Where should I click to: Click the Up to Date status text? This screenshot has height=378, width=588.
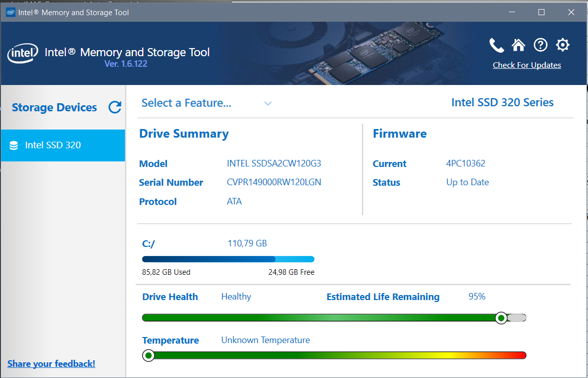pos(468,182)
